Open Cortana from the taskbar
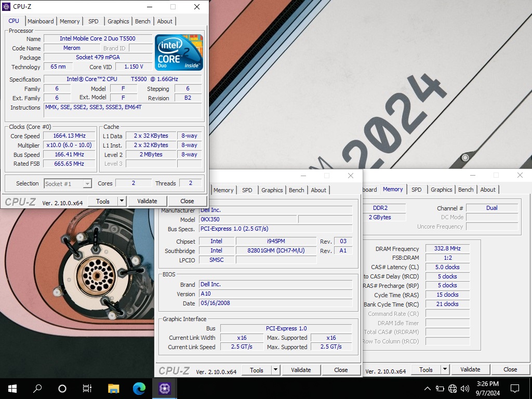The width and height of the screenshot is (532, 399). (x=62, y=388)
